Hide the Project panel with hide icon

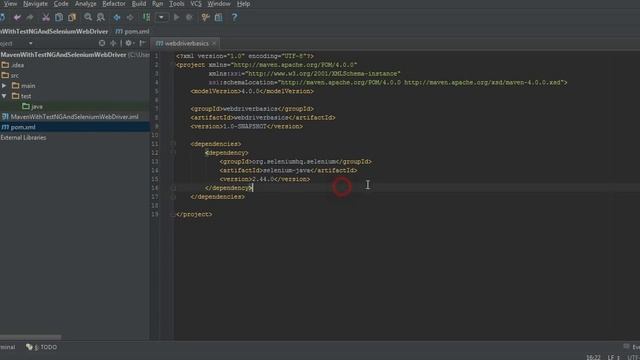coord(142,43)
